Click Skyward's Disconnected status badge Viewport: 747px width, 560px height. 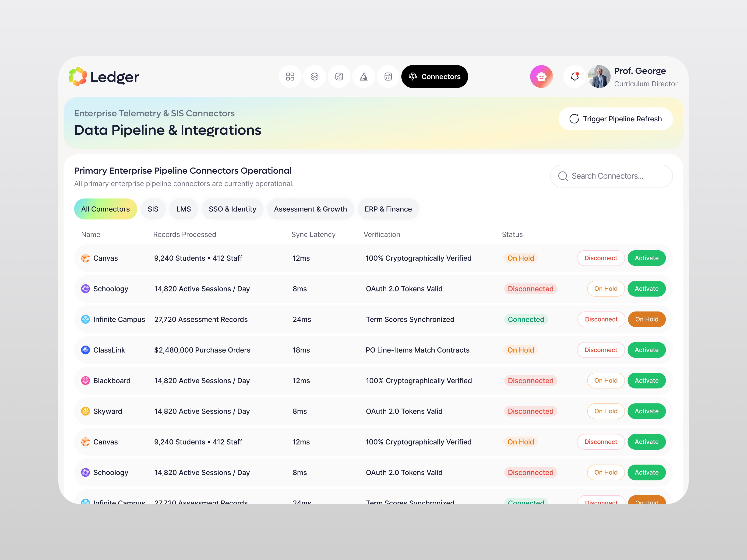(531, 411)
